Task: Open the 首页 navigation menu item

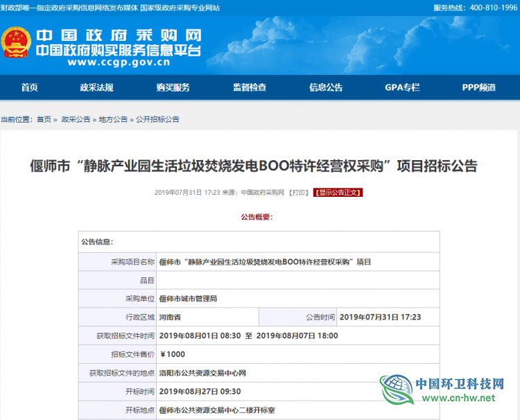Action: point(30,87)
